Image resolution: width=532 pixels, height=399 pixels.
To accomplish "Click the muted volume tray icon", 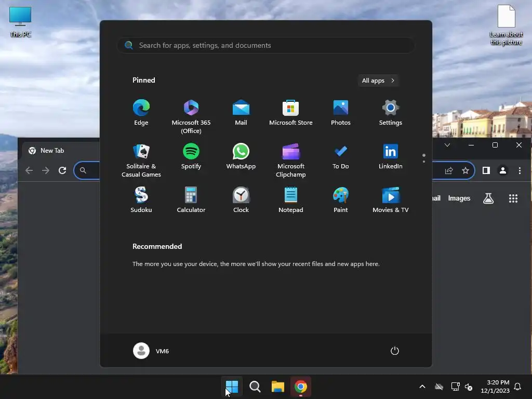I will click(469, 387).
